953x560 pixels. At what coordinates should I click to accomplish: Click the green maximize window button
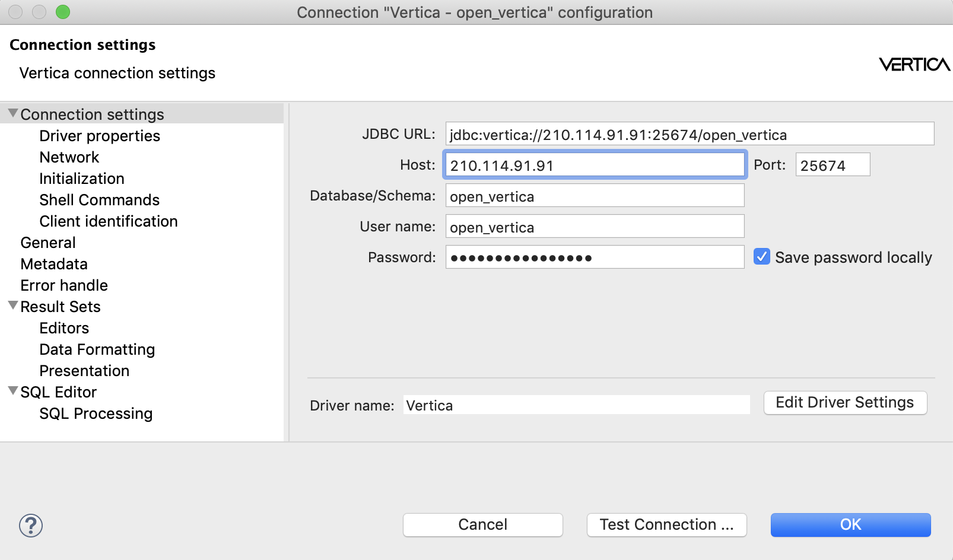click(63, 12)
